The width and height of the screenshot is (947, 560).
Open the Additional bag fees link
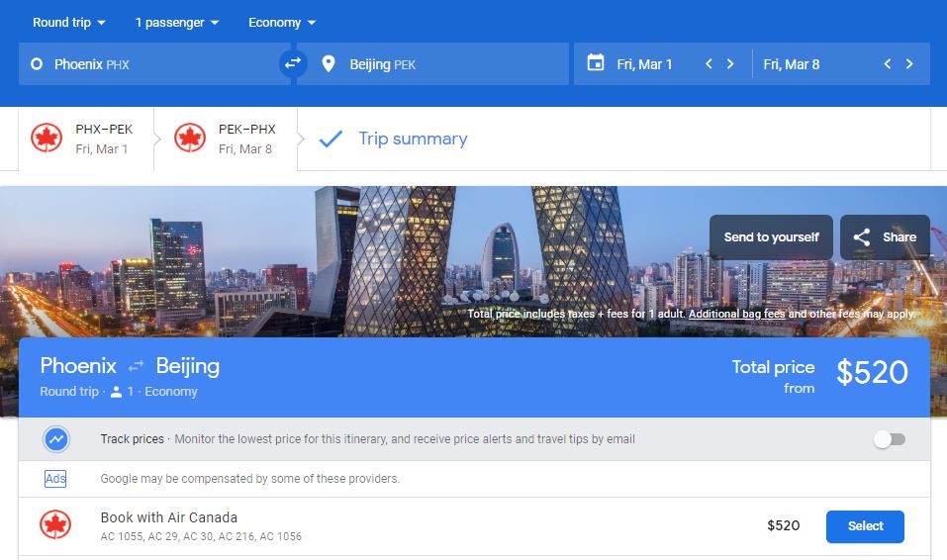[x=737, y=314]
